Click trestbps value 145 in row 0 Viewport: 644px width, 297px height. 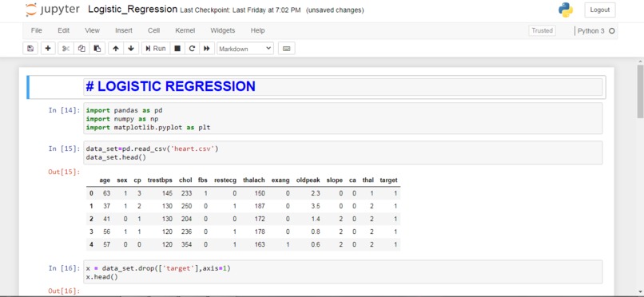pos(167,193)
